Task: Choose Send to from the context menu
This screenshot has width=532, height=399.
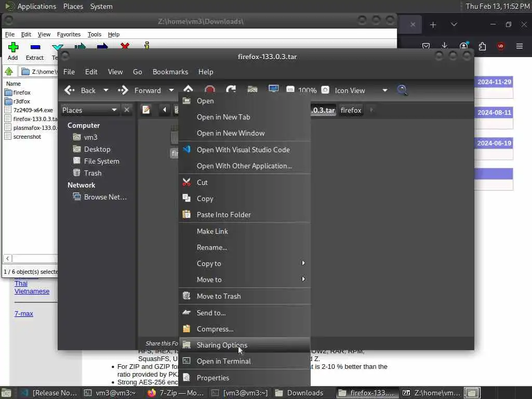Action: (x=244, y=313)
